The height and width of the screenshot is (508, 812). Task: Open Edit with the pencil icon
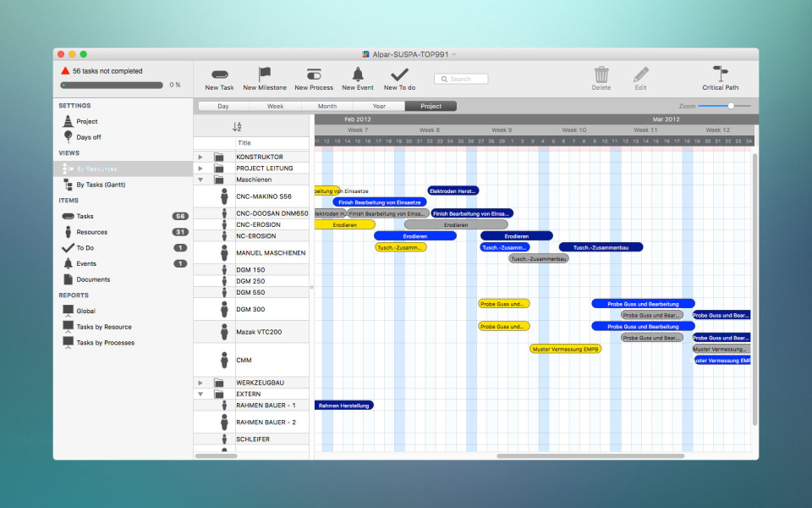pyautogui.click(x=640, y=79)
